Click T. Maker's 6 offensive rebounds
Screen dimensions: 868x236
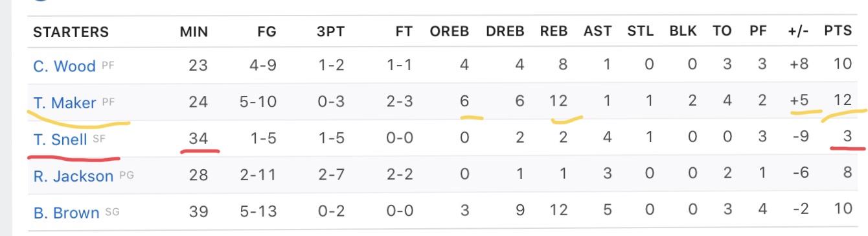[x=464, y=102]
